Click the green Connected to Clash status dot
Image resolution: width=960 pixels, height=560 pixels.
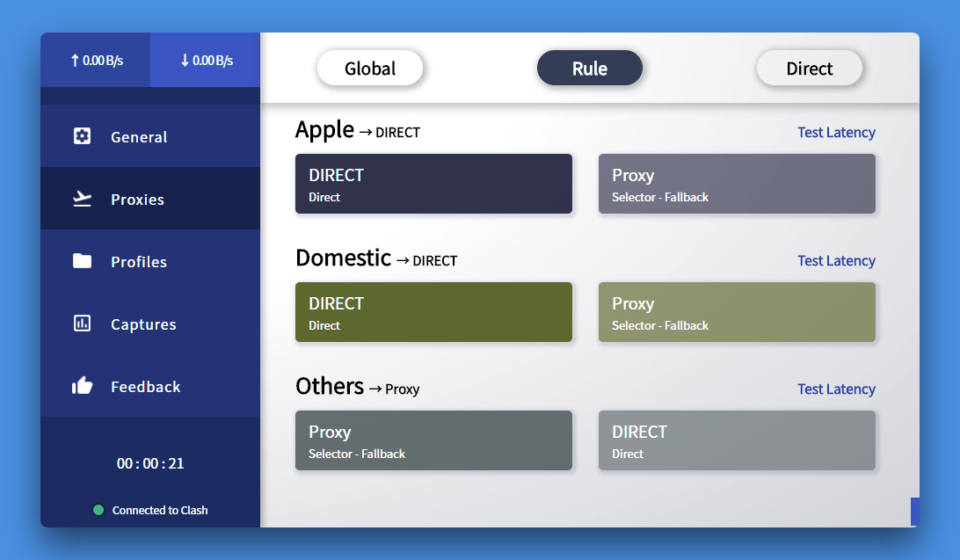coord(98,510)
